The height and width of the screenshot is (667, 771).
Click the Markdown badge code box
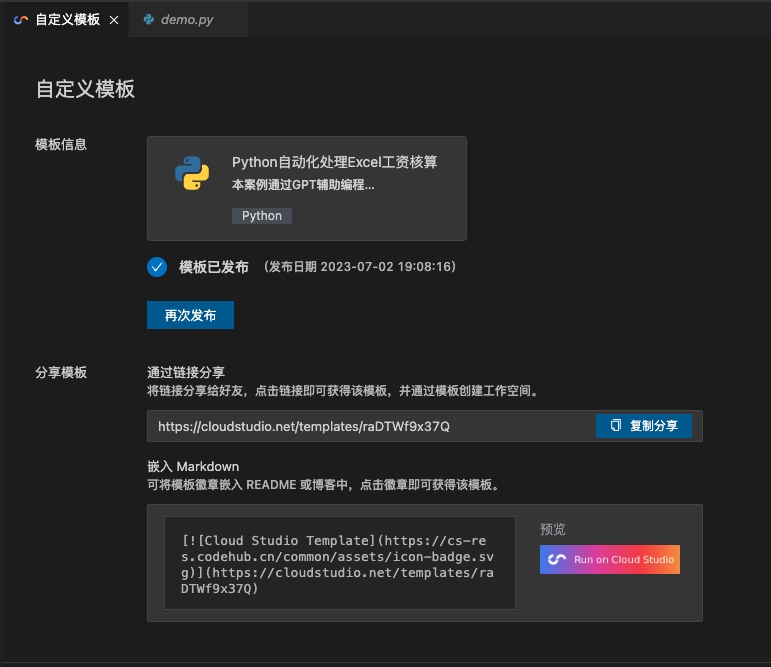click(340, 563)
